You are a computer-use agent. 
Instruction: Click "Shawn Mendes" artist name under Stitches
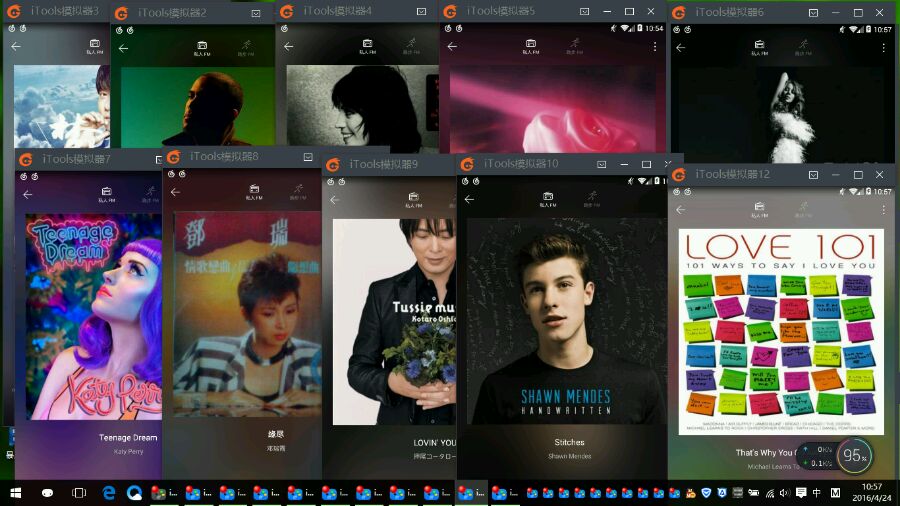[569, 456]
